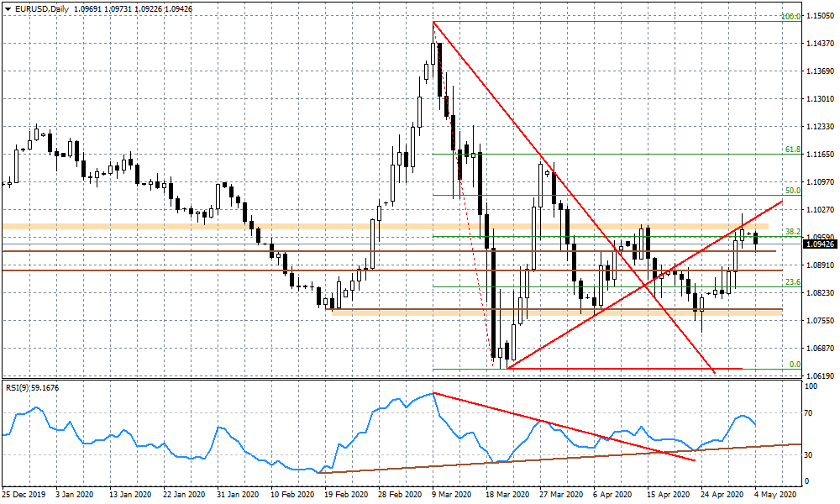
Task: Click the RSI scale value 30
Action: coord(809,454)
